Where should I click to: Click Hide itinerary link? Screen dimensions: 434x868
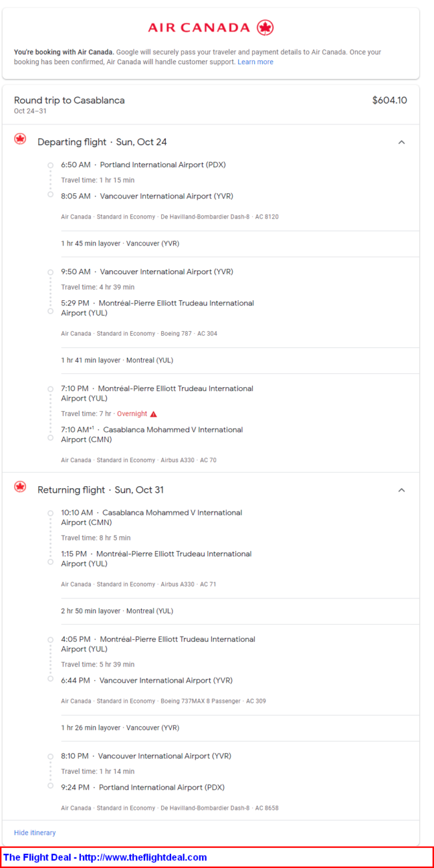35,832
